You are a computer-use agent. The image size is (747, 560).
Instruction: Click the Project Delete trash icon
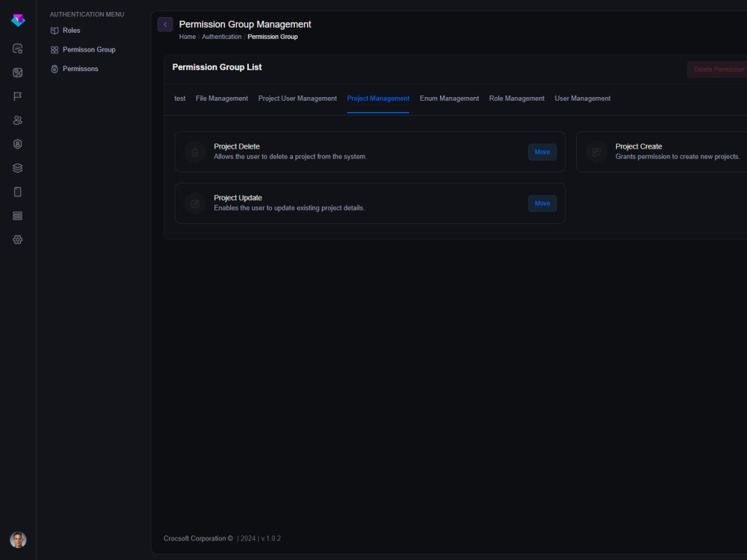click(x=195, y=152)
